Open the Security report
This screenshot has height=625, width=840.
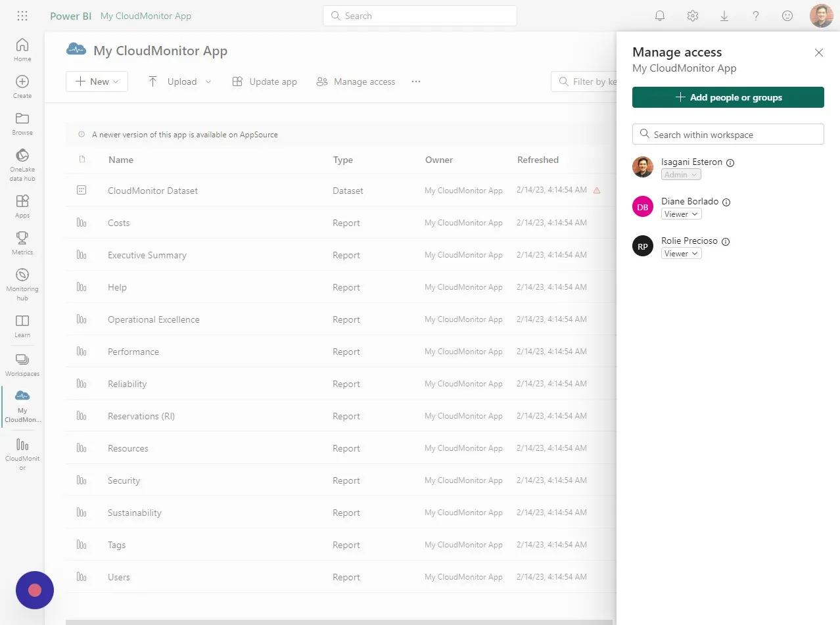point(124,480)
